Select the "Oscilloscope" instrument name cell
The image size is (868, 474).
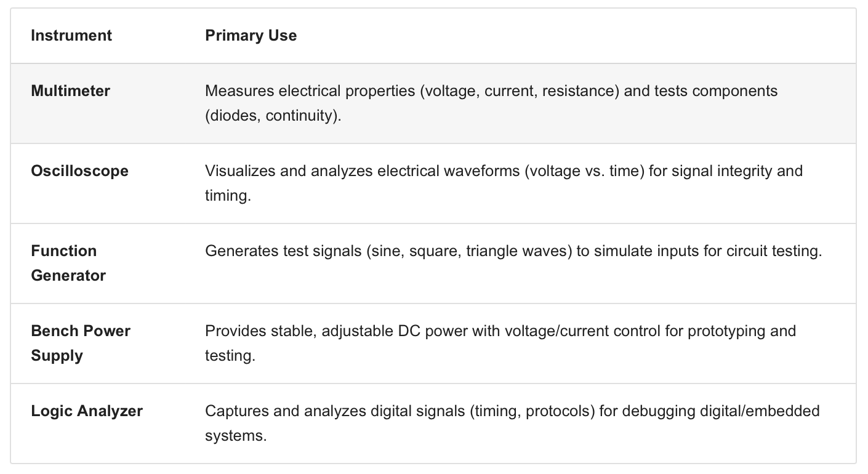[x=79, y=171]
